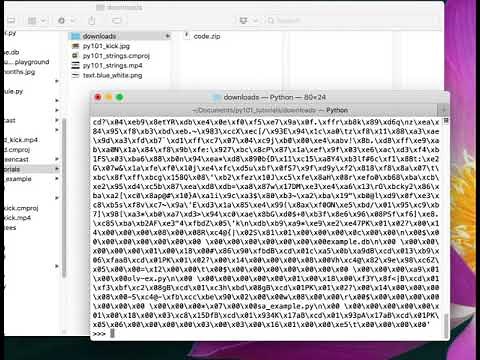Click olv-ex.py text in Terminal output
Viewport: 480px width, 360px height.
click(x=148, y=278)
